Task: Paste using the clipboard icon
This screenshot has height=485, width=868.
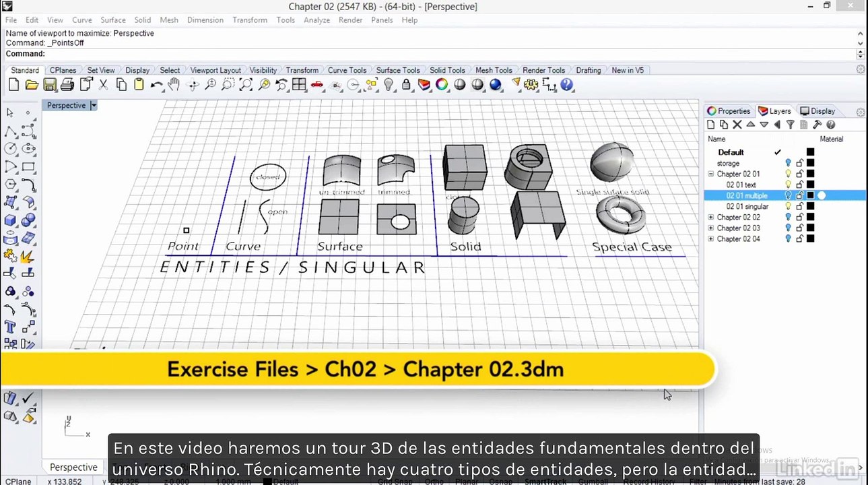Action: click(x=139, y=85)
